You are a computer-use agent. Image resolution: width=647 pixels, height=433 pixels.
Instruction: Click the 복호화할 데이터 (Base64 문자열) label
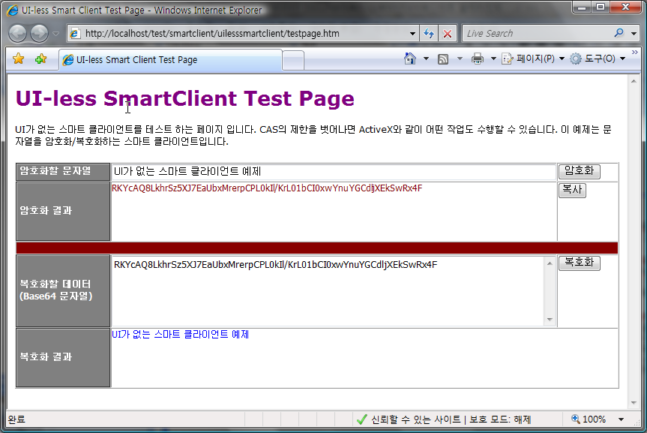click(x=56, y=290)
